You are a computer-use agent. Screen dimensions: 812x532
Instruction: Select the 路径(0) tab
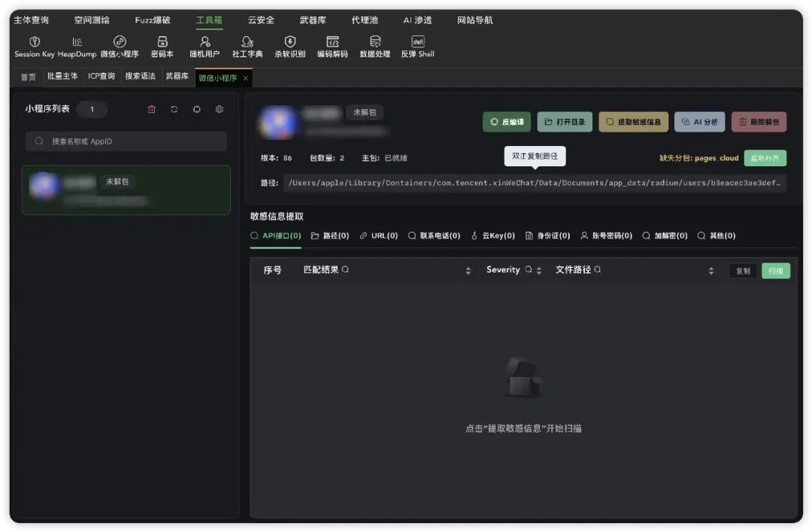[330, 236]
